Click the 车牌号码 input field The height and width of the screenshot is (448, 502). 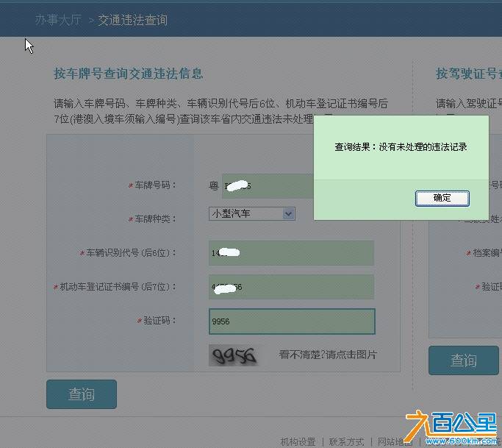point(268,186)
